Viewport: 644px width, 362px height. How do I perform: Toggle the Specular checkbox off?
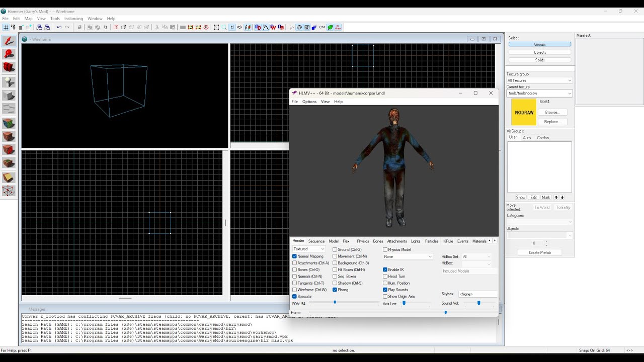(295, 297)
